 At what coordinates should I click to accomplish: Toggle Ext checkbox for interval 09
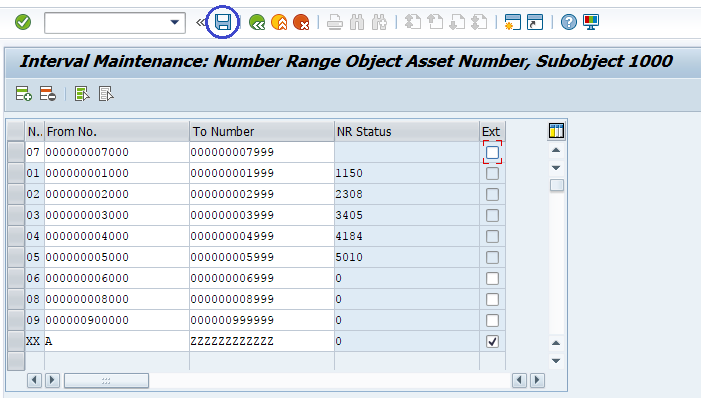point(492,321)
